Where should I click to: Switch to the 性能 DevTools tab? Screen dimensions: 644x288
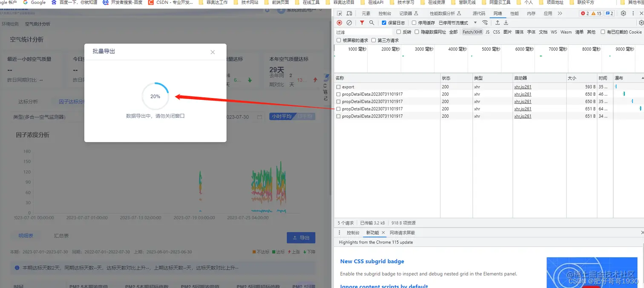coord(515,14)
